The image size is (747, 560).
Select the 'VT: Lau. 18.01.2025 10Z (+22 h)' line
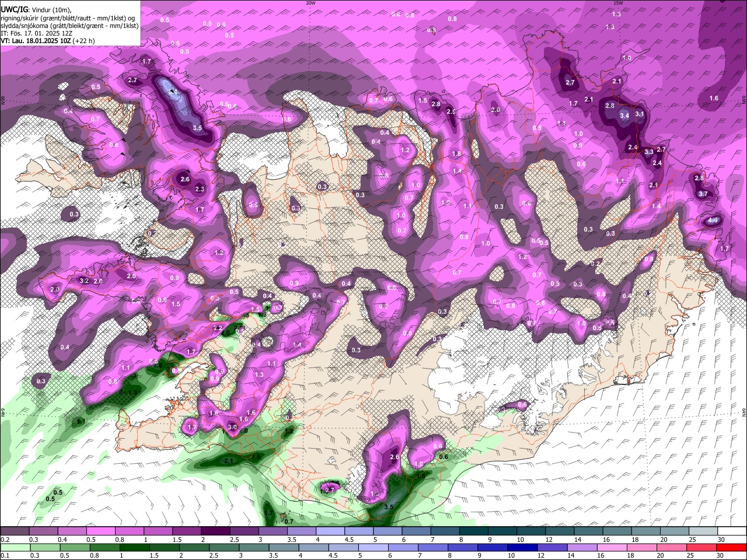pos(48,41)
